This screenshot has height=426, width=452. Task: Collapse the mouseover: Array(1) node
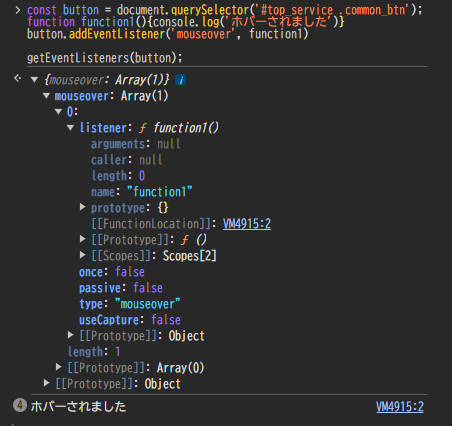47,96
